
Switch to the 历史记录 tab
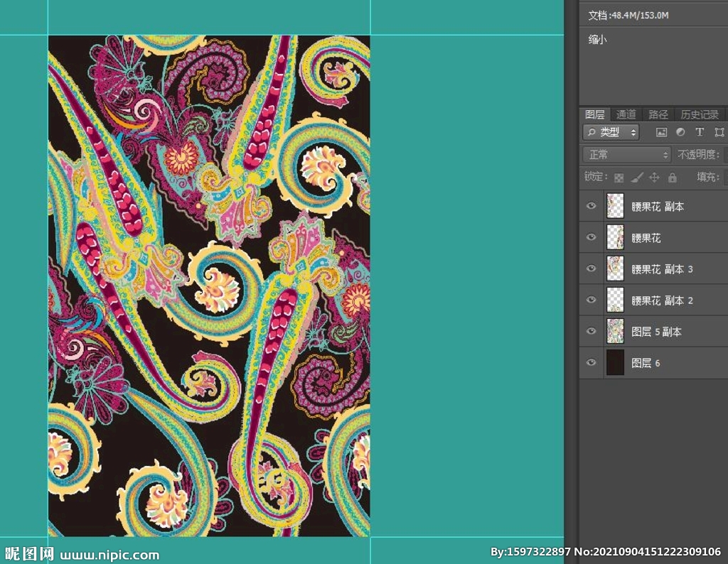700,114
